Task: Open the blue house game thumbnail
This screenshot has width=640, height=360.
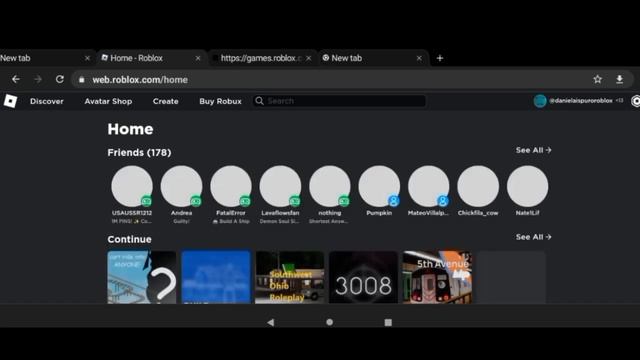Action: click(216, 277)
